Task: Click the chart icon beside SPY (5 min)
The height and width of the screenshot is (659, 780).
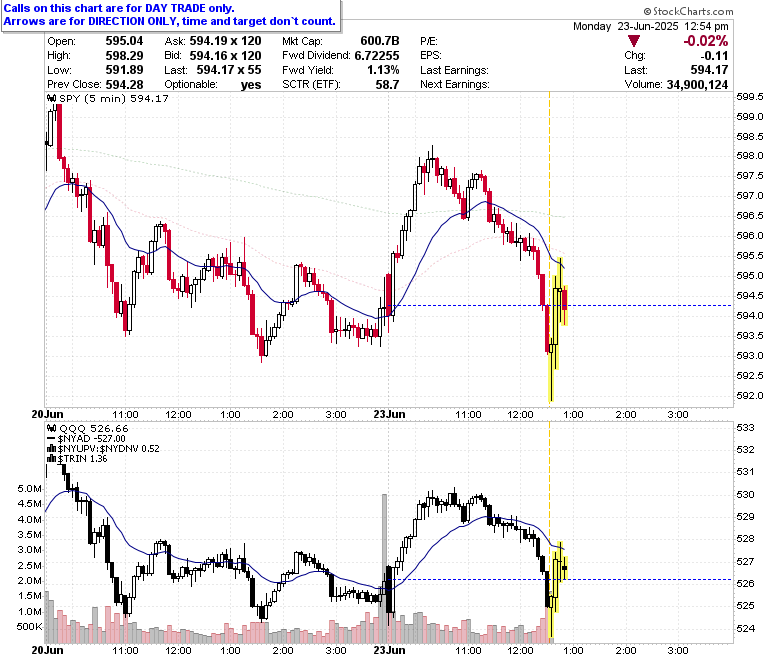Action: [52, 98]
